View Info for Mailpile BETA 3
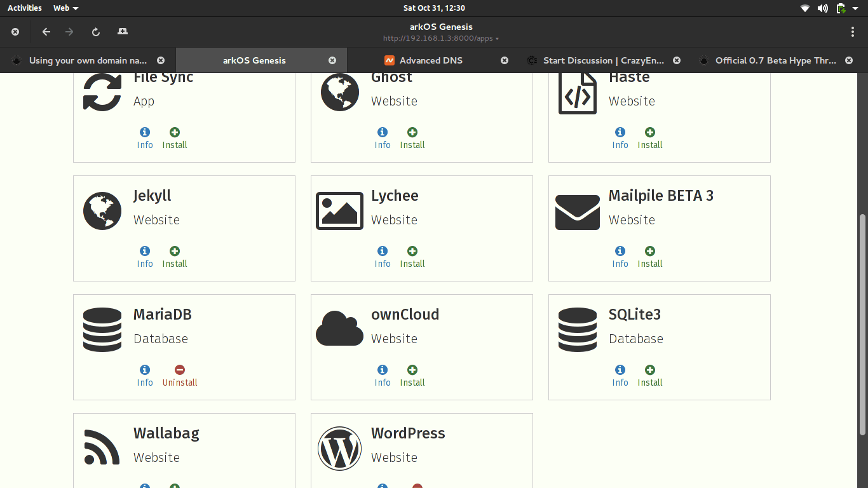This screenshot has width=868, height=488. [x=620, y=257]
